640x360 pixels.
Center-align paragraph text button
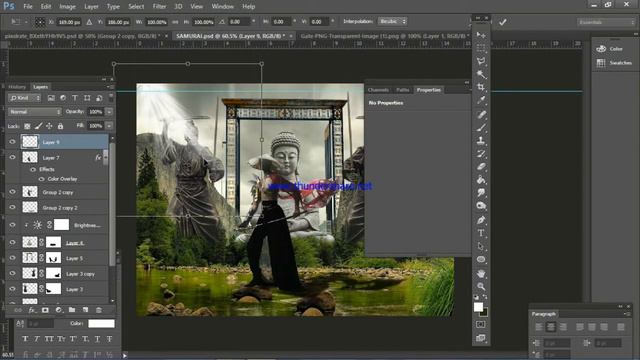click(x=551, y=327)
